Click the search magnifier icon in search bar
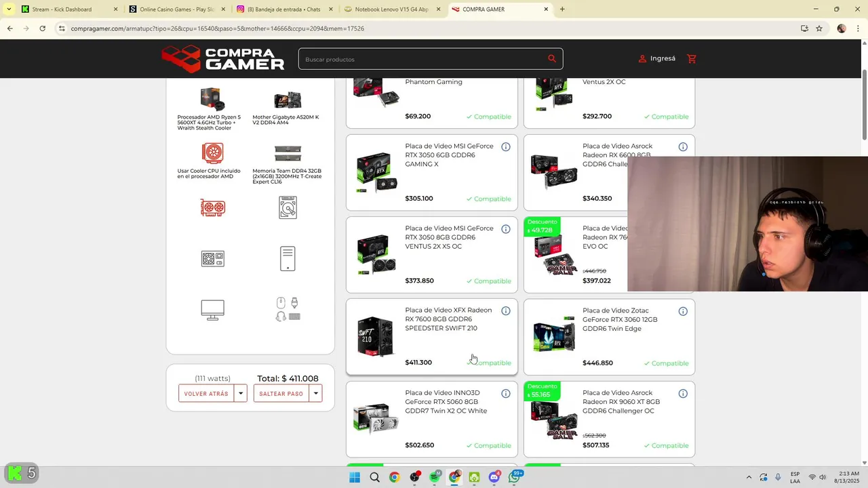 [552, 59]
